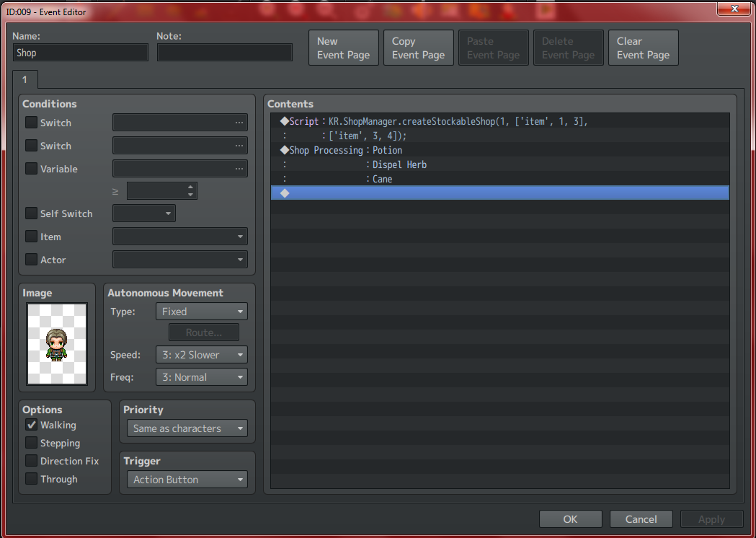756x538 pixels.
Task: Click New Event Page button
Action: pyautogui.click(x=344, y=48)
